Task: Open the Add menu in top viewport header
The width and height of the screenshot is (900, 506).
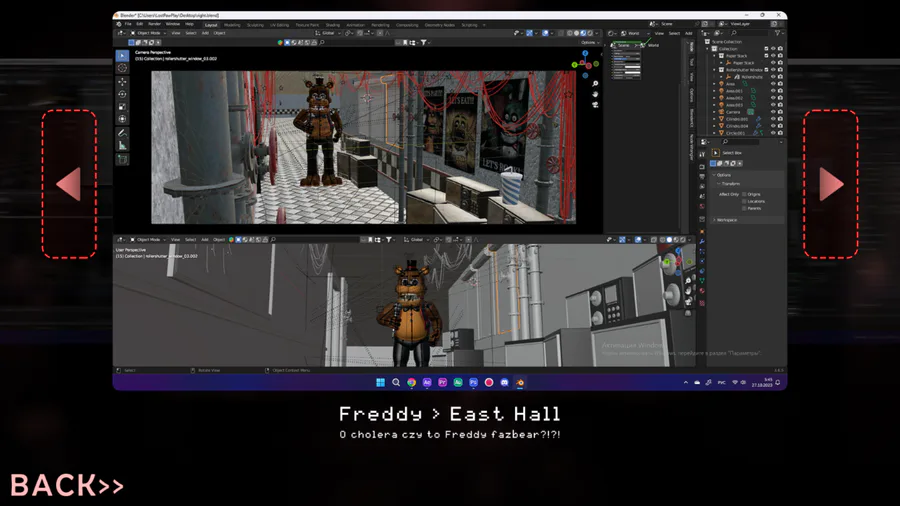Action: (x=205, y=33)
